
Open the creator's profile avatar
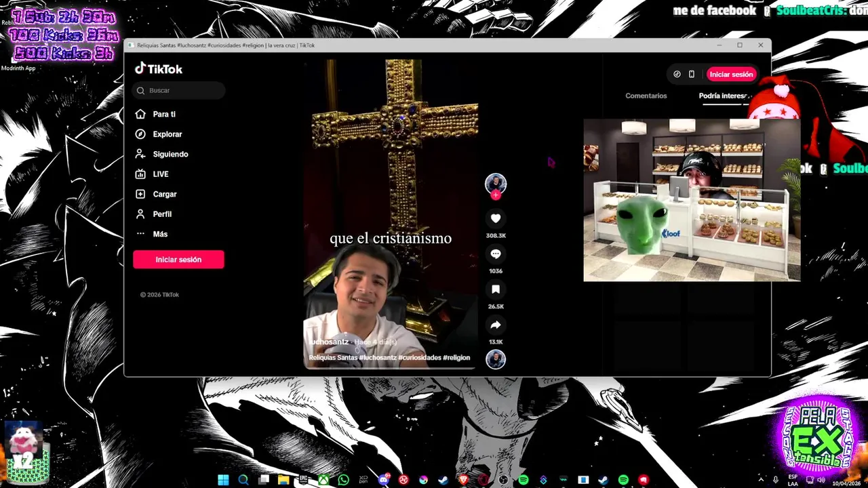(x=496, y=184)
